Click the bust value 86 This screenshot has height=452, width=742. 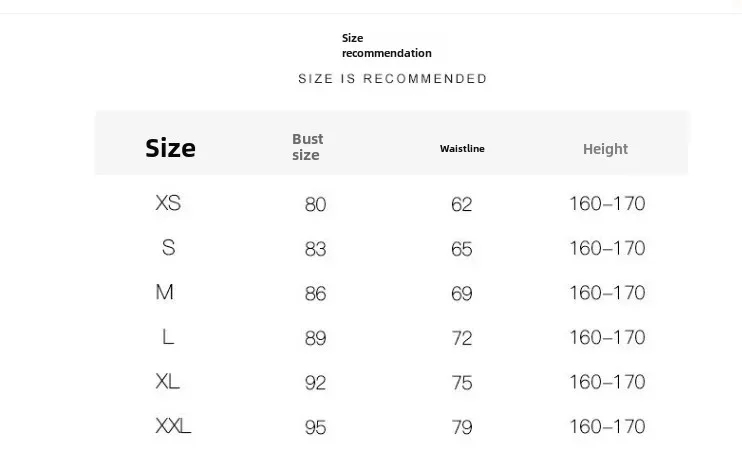[x=315, y=293]
